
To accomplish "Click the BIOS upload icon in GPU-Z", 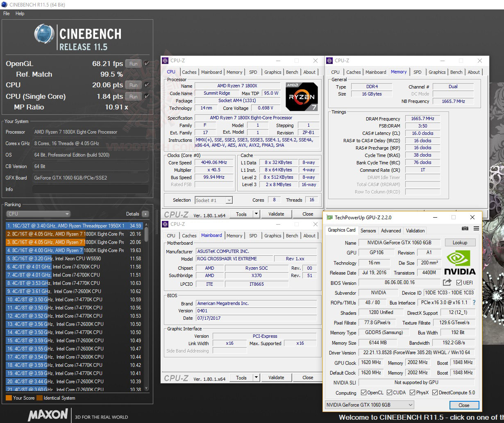I will (x=447, y=282).
